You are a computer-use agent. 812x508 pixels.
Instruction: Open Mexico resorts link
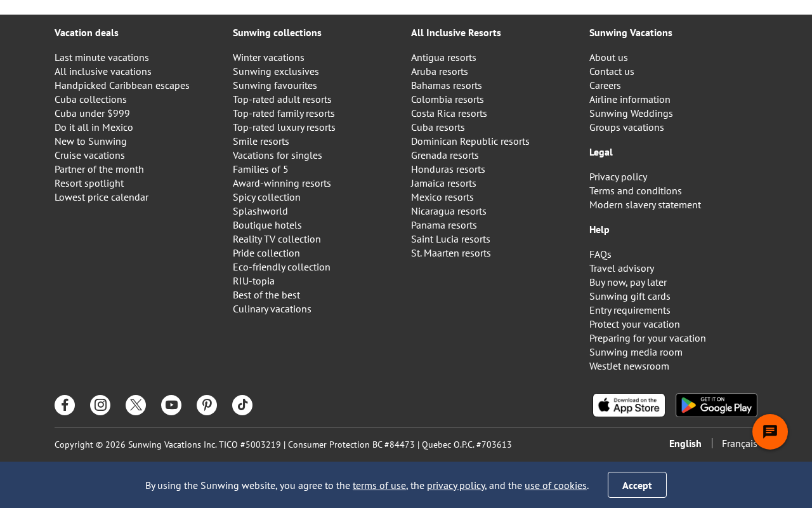[442, 197]
